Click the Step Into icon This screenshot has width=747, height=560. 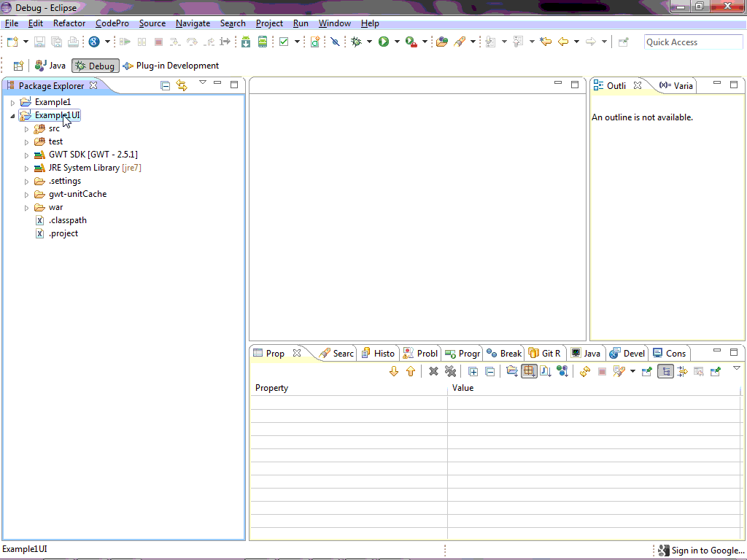[175, 42]
